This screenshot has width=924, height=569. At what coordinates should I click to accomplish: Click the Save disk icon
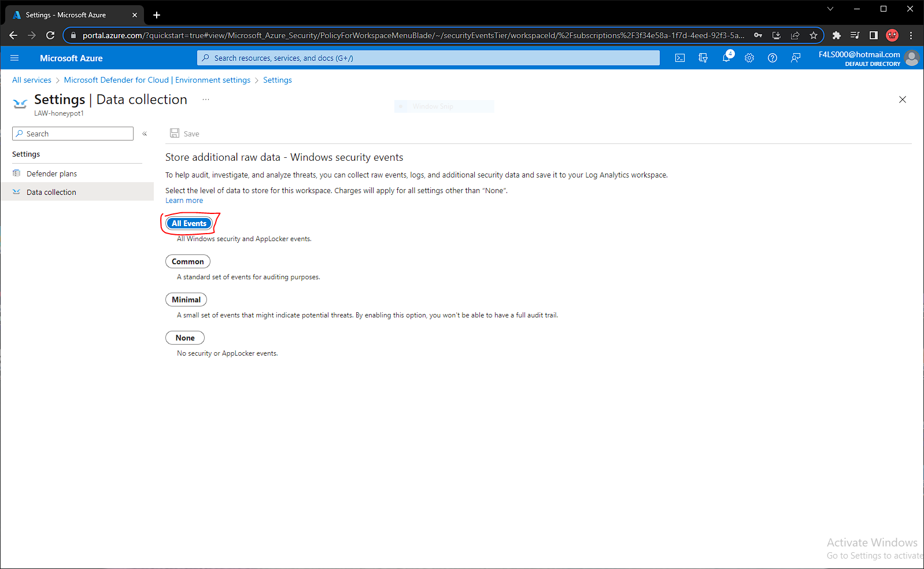pyautogui.click(x=175, y=133)
